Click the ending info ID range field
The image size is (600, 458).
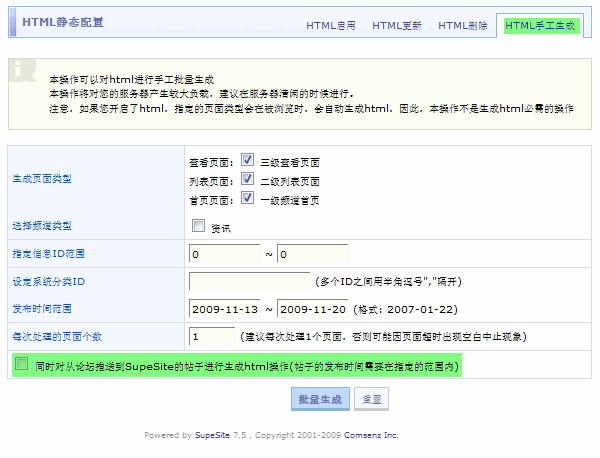pos(313,254)
